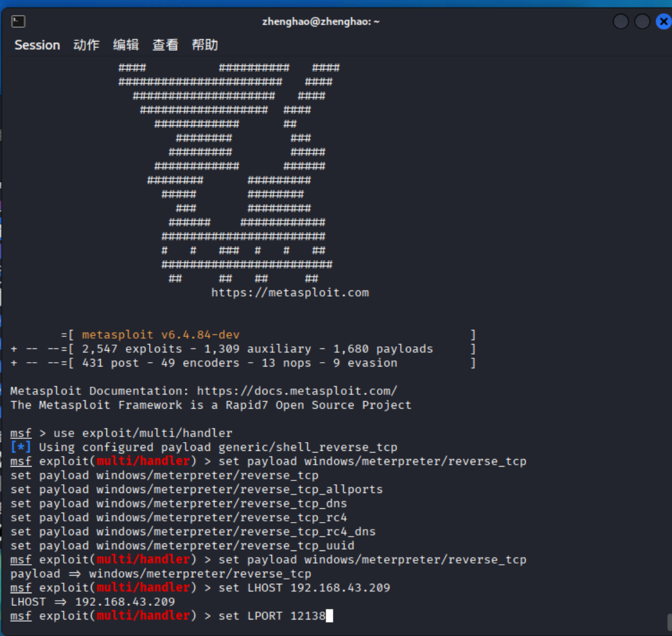Click the 'use exploit/multi/handler' command line
Image resolution: width=672 pixels, height=636 pixels.
tap(121, 433)
